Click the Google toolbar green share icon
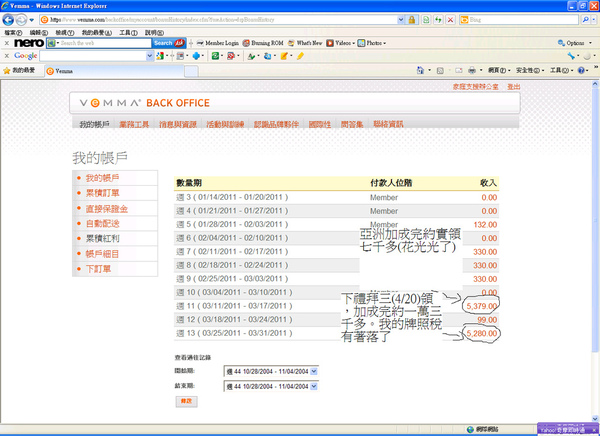The image size is (600, 436). coord(215,56)
